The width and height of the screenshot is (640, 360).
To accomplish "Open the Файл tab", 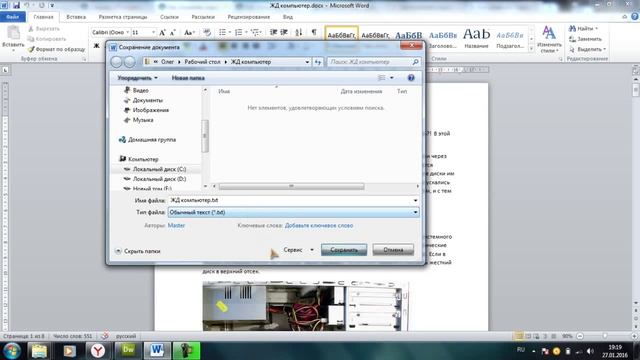I will pyautogui.click(x=13, y=17).
